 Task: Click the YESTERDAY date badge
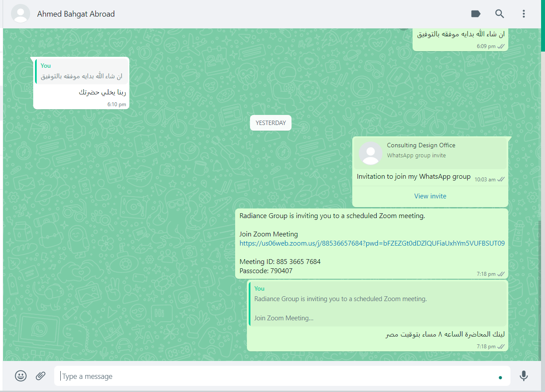tap(271, 123)
